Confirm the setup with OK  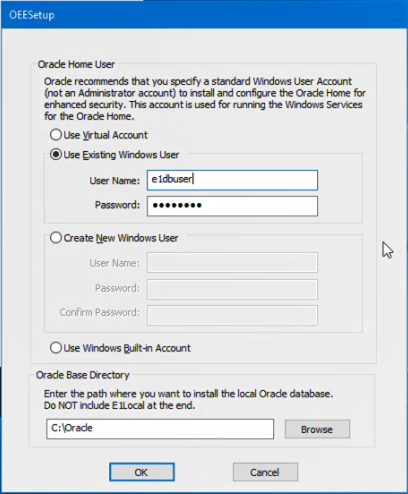[x=142, y=472]
